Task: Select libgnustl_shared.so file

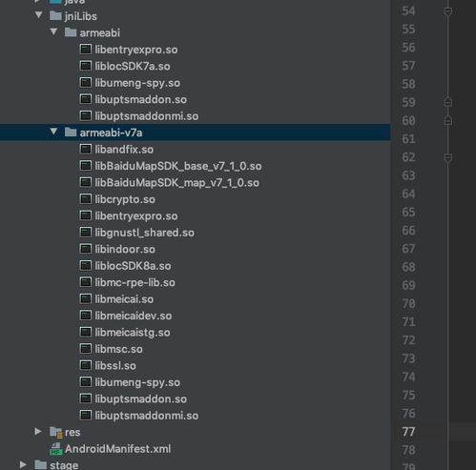Action: point(145,233)
